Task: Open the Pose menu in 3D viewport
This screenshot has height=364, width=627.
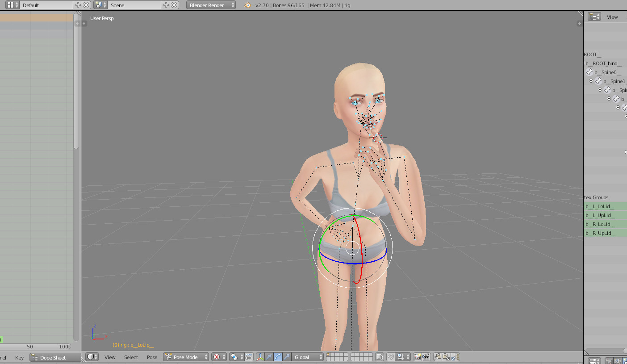Action: [x=152, y=357]
